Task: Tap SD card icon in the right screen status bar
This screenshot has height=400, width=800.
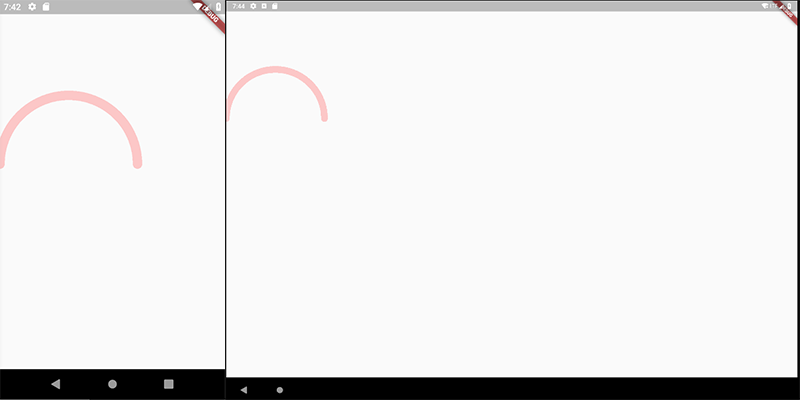Action: click(x=274, y=6)
